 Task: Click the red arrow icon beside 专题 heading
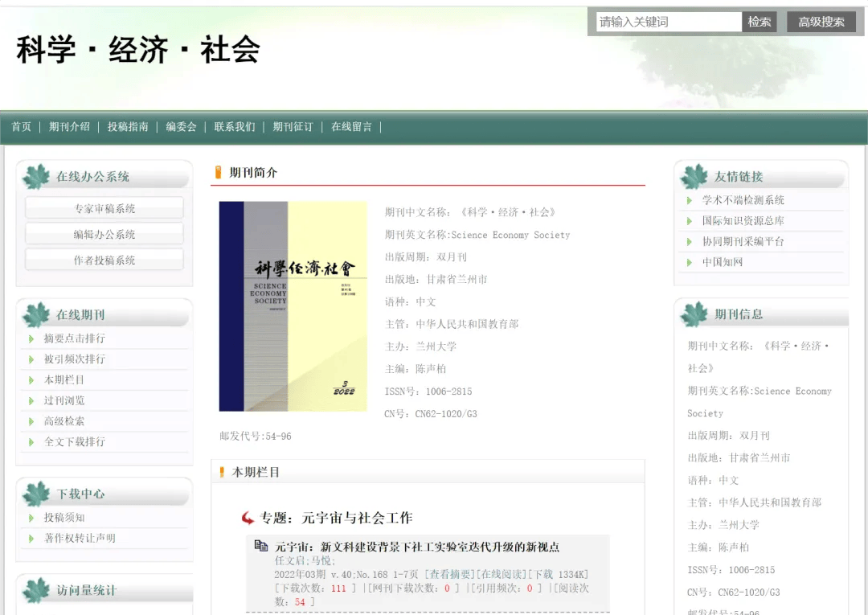[x=248, y=519]
